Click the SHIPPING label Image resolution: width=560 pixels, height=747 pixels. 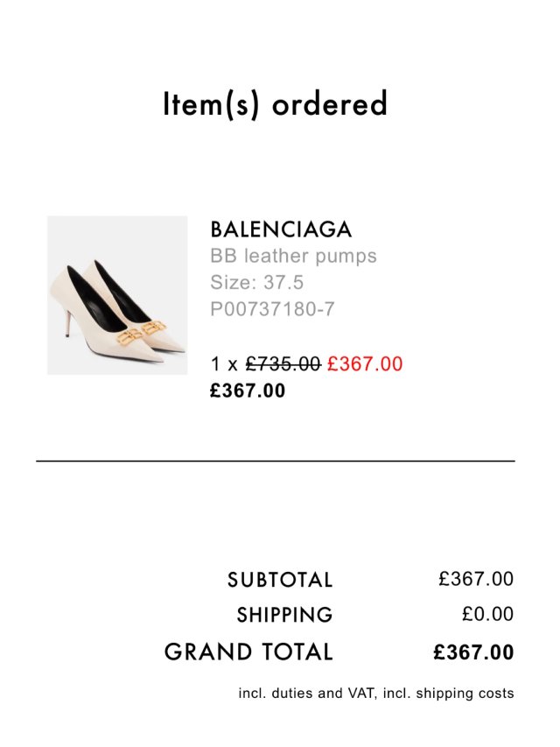[x=284, y=616]
